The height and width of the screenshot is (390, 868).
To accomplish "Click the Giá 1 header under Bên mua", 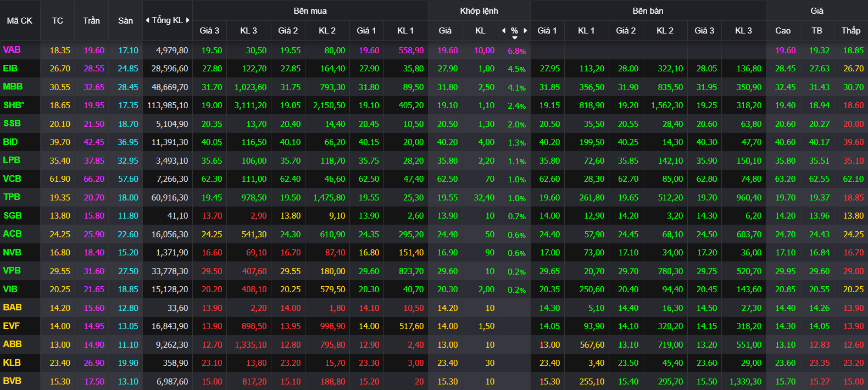I will pyautogui.click(x=366, y=31).
